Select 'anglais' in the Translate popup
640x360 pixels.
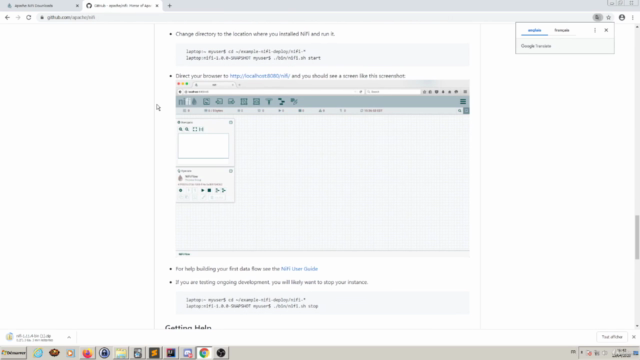(x=534, y=31)
